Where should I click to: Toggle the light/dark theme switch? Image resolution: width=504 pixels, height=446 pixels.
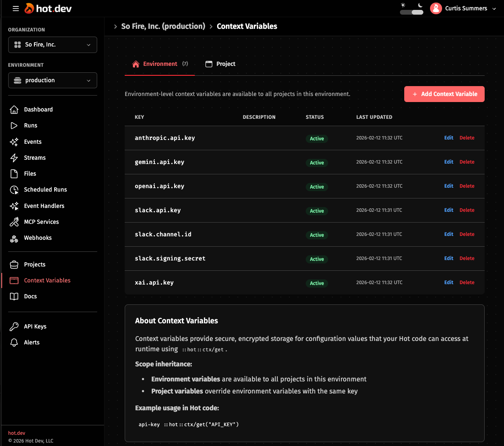412,12
